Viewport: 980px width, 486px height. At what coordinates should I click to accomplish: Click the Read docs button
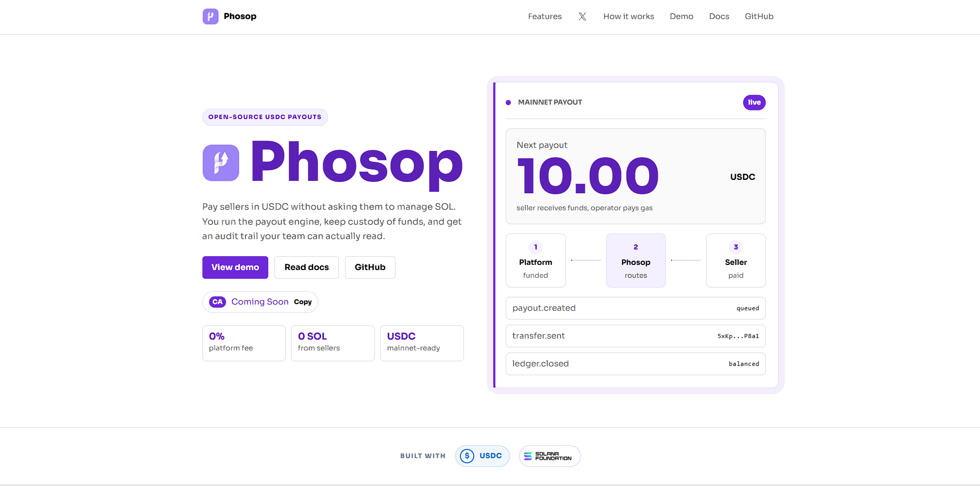[306, 267]
